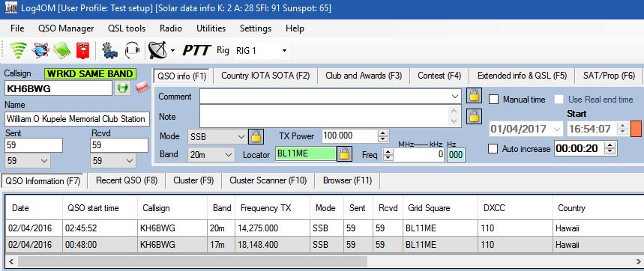Select the QSO info (F1) tab
The width and height of the screenshot is (644, 271).
pos(182,76)
